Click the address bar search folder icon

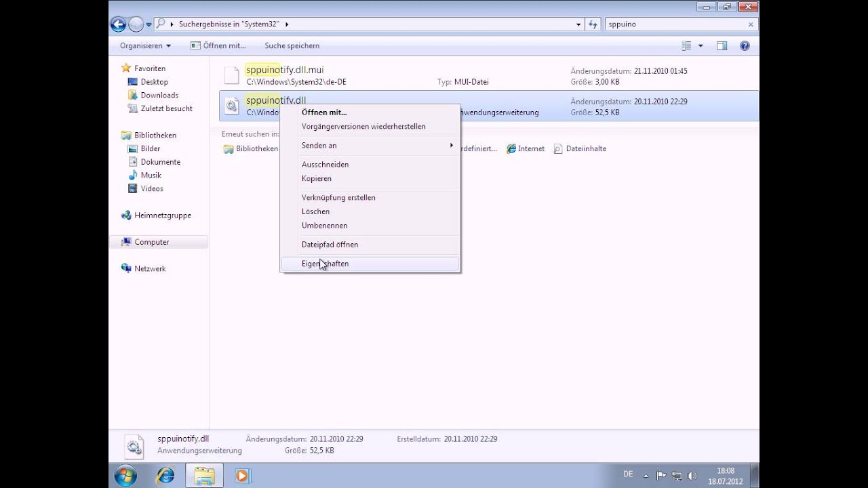(x=160, y=24)
